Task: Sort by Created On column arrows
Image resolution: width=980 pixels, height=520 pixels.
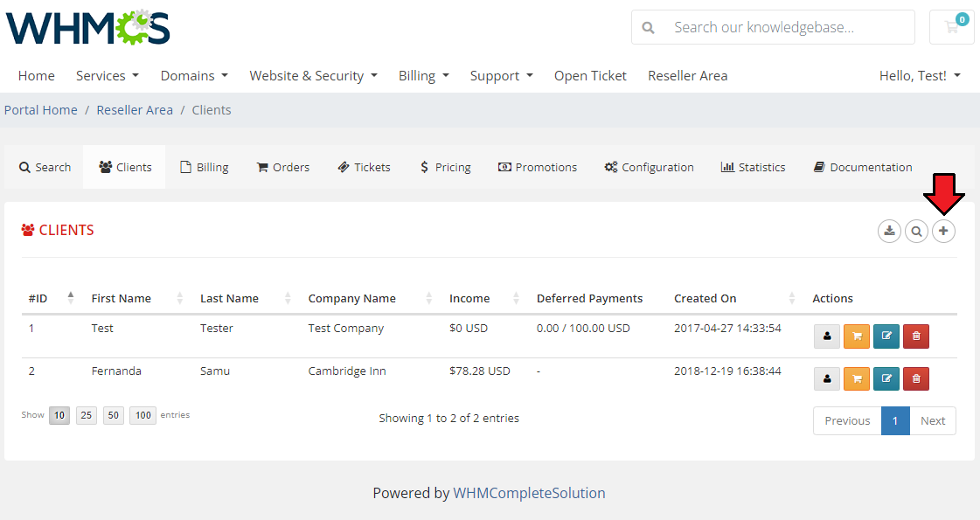Action: pyautogui.click(x=792, y=298)
